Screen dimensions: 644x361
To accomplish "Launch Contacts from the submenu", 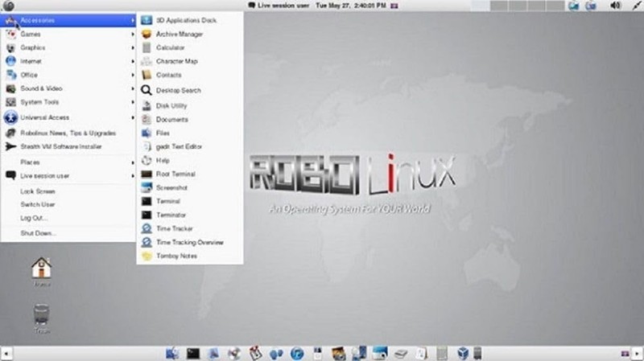I will tap(190, 75).
